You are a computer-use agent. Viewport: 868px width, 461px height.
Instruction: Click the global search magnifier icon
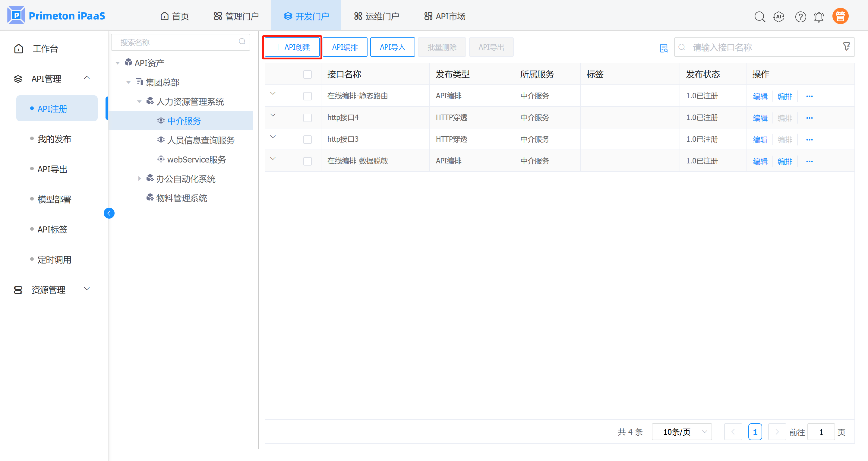759,17
